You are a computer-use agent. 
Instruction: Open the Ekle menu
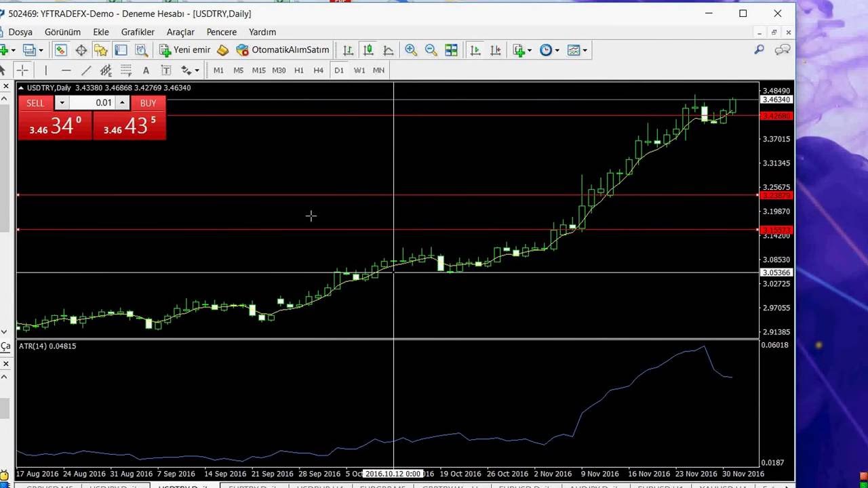(101, 32)
